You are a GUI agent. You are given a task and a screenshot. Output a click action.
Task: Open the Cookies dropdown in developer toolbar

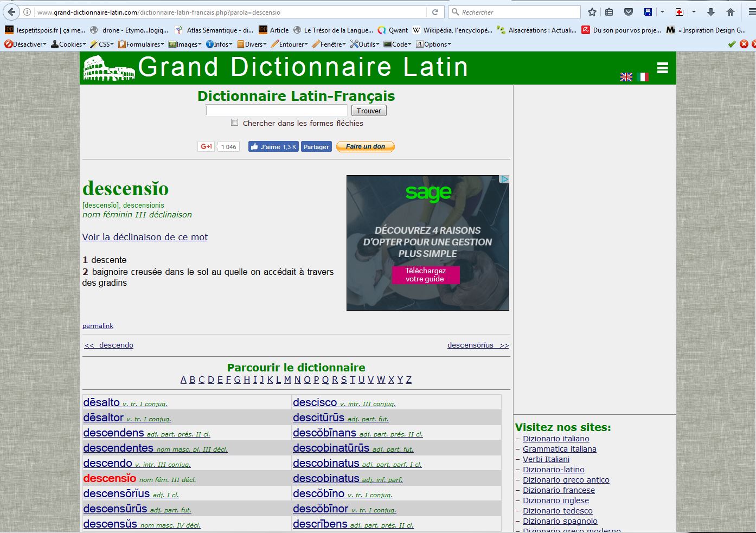(68, 44)
